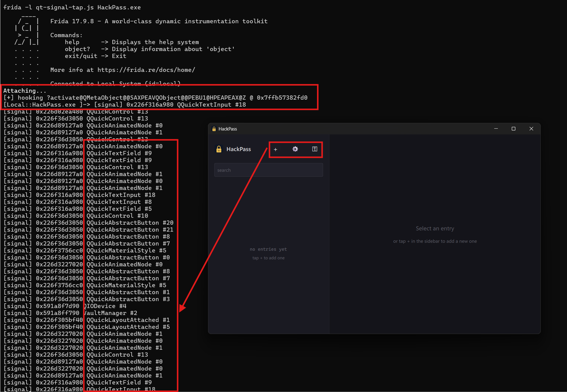
Task: Click the HackPass padlock logo in sidebar
Action: click(219, 149)
